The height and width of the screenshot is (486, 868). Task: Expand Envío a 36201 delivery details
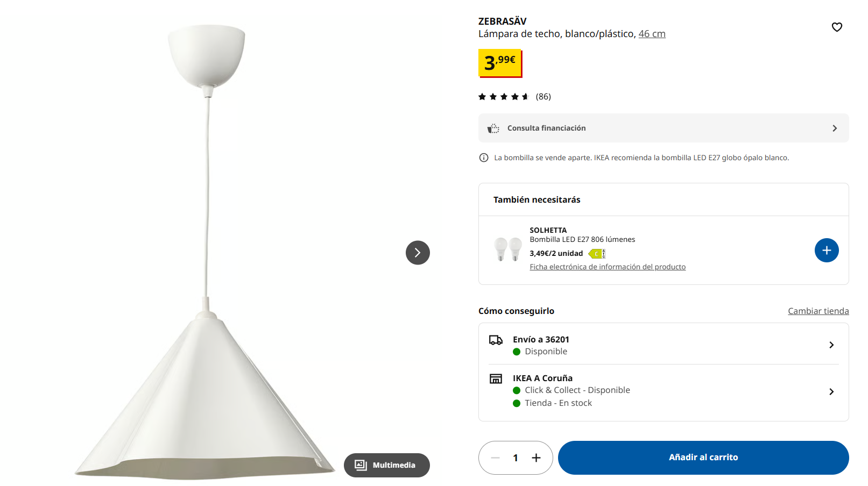coord(831,345)
